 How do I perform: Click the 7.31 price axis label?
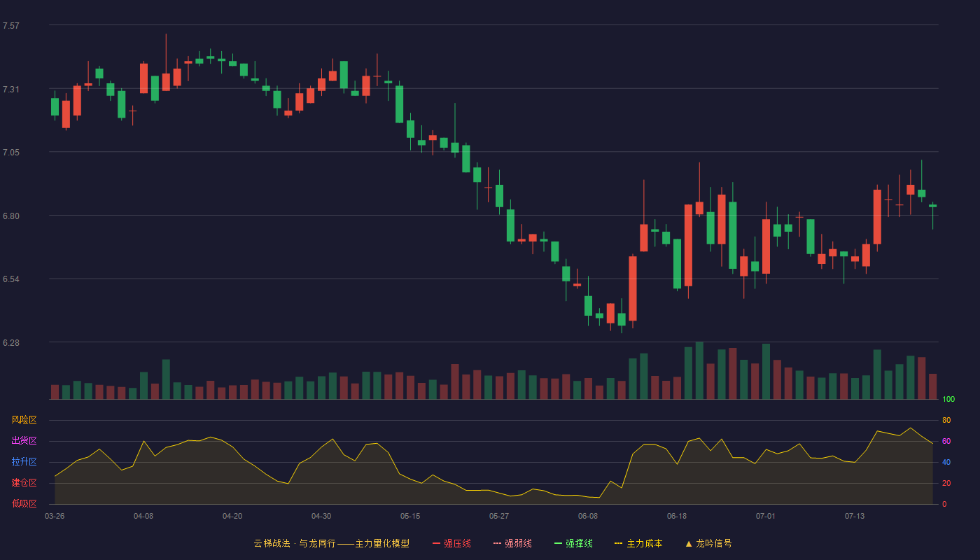(11, 90)
